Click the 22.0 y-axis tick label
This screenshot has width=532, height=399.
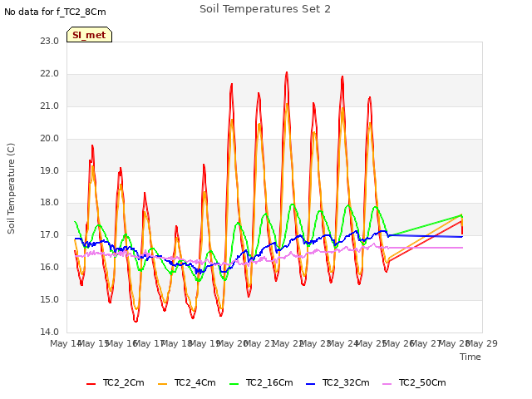50,74
